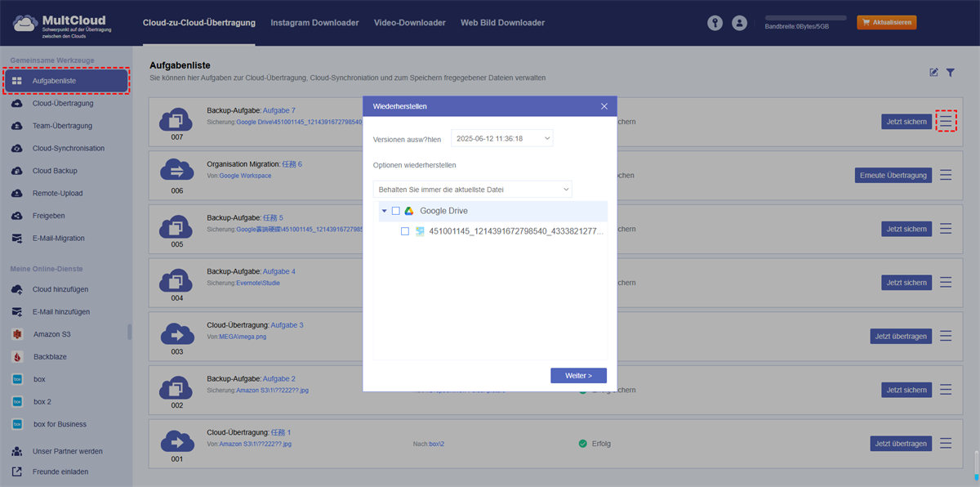
Task: Click the Bandbreite usage progress bar
Action: 805,17
